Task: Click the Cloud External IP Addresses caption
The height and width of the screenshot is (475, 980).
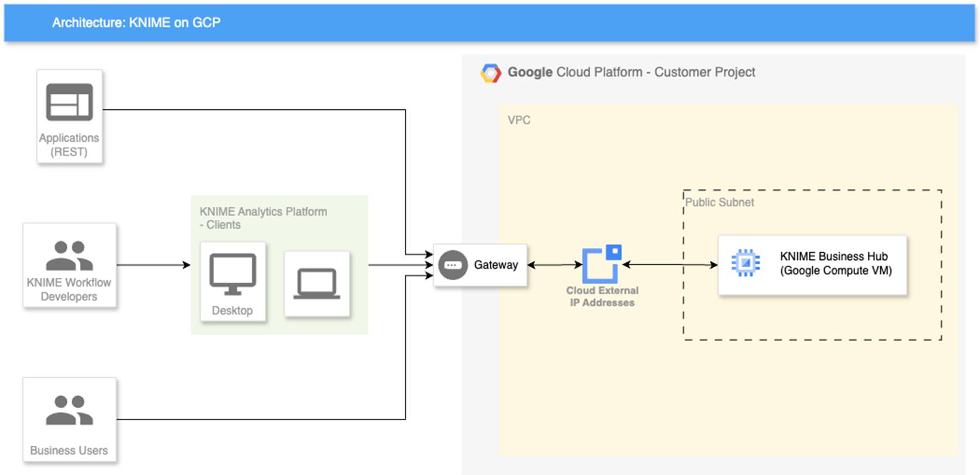Action: pos(602,296)
